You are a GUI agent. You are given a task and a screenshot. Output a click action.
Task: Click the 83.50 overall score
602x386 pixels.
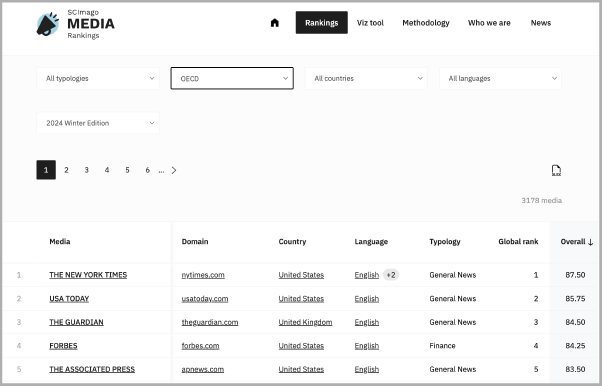point(575,369)
